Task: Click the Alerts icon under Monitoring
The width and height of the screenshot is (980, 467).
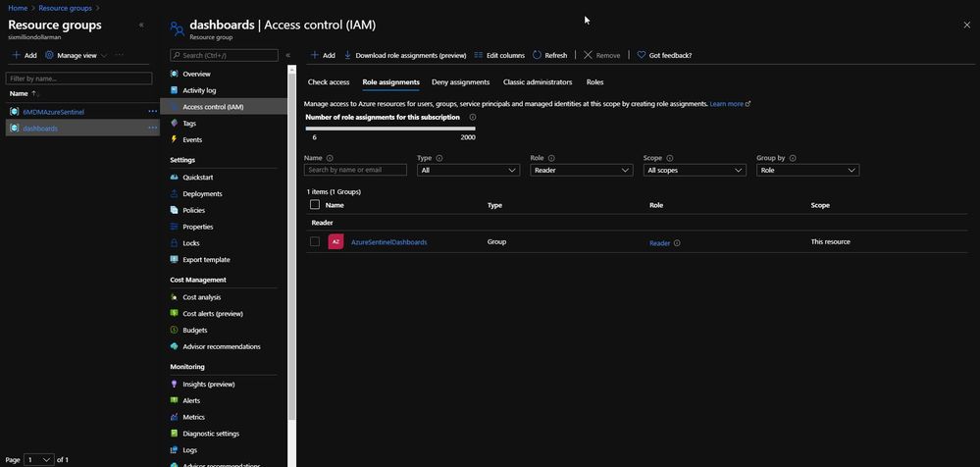Action: click(175, 400)
